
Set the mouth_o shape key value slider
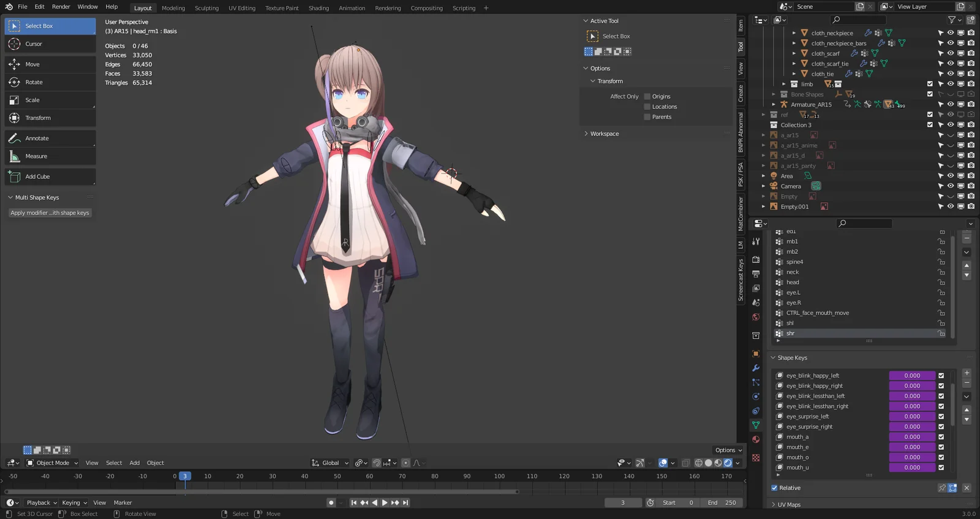click(x=912, y=457)
